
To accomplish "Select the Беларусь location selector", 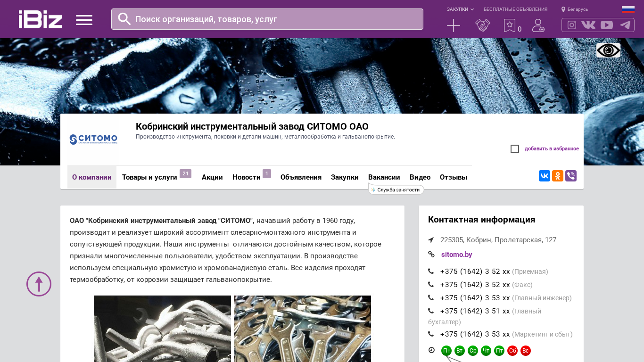I will click(575, 9).
